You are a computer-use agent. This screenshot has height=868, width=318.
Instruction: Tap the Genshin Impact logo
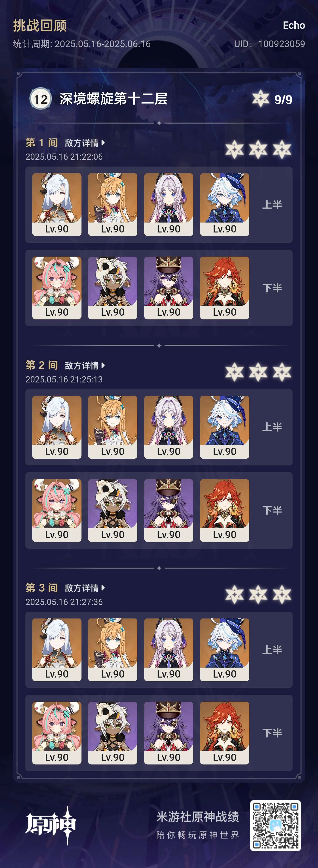[x=51, y=826]
